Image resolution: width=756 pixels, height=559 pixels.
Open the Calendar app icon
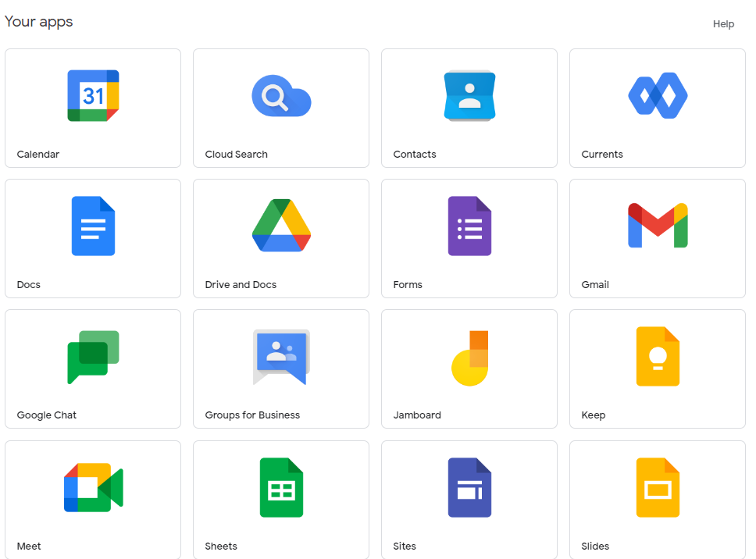pyautogui.click(x=93, y=95)
